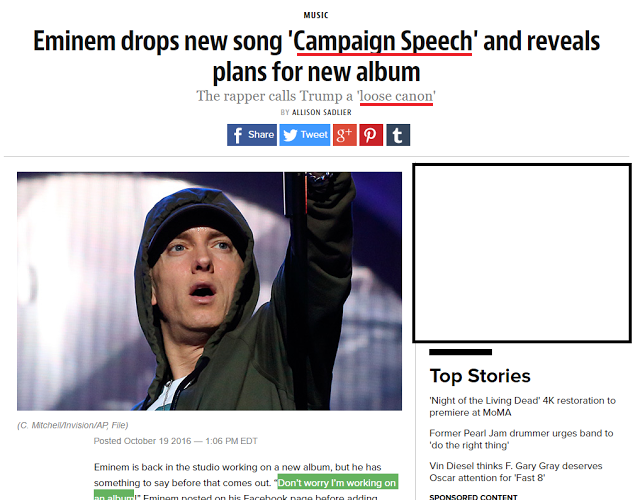Click the underlined 'Campaign Speech' text

tap(383, 41)
